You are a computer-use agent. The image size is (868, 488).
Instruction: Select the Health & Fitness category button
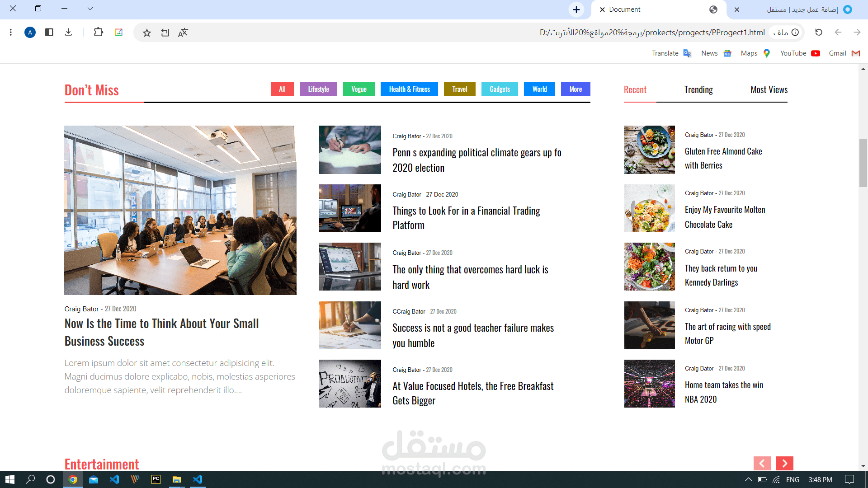click(x=409, y=89)
